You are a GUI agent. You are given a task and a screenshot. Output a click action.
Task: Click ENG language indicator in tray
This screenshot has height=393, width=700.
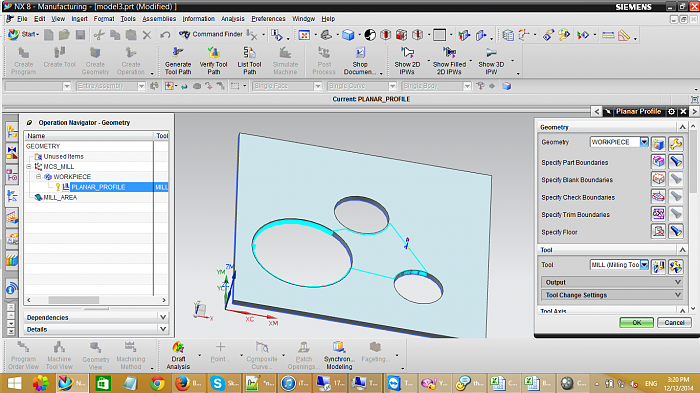pyautogui.click(x=651, y=384)
